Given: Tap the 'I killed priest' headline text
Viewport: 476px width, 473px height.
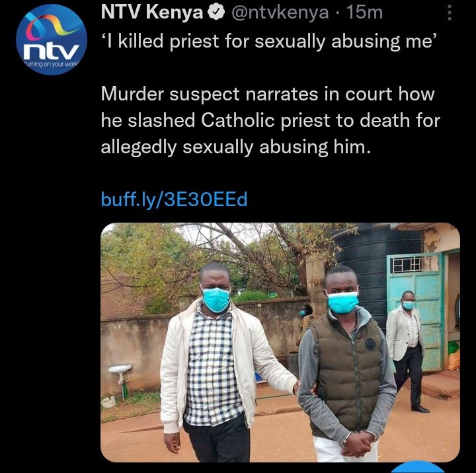Looking at the screenshot, I should coord(268,41).
